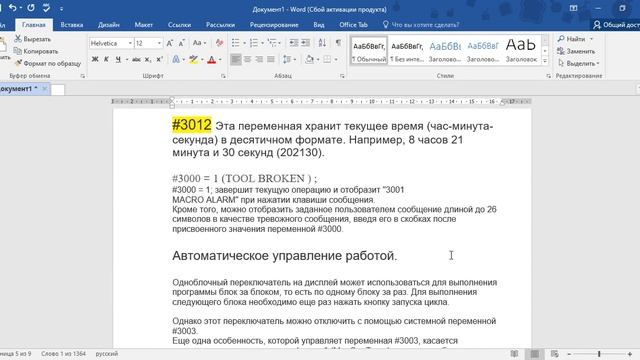
Task: Open change case (Aa) dropdown
Action: pyautogui.click(x=199, y=43)
